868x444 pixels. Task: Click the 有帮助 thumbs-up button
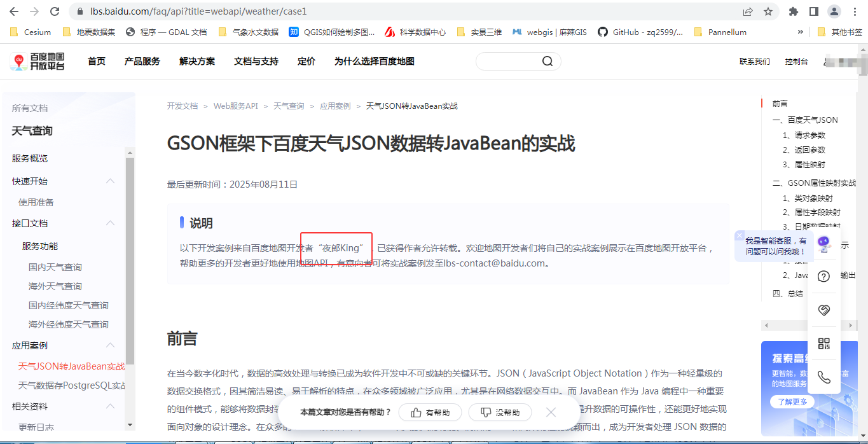click(430, 412)
